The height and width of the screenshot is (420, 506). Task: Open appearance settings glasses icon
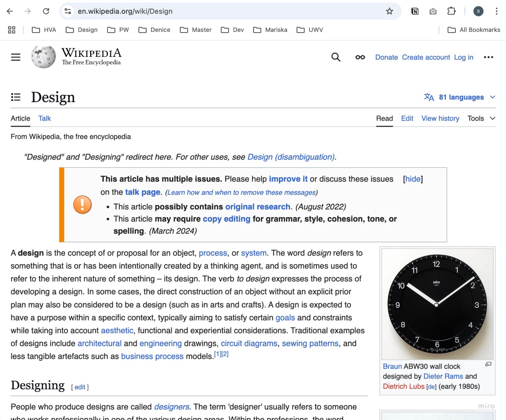360,57
